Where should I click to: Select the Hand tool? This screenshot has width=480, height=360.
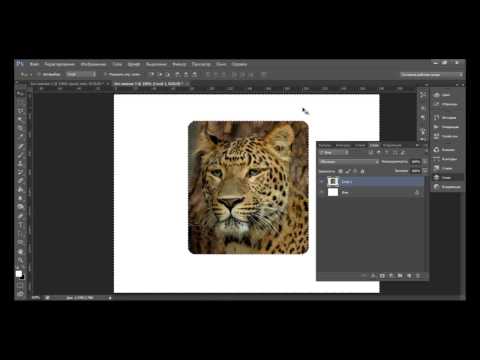pos(21,252)
